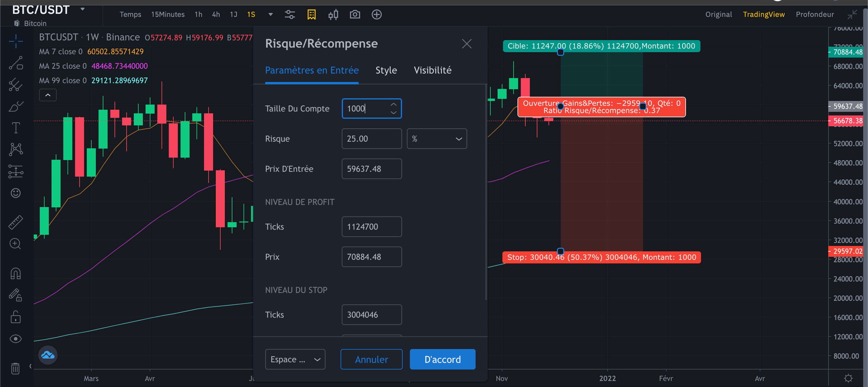Switch to the Style tab
Screen dimensions: 868x387
tap(386, 70)
